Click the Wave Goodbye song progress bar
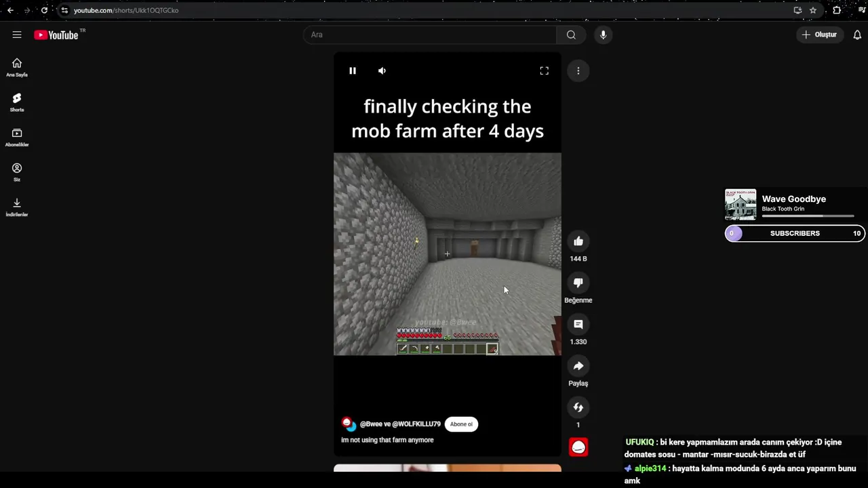868x488 pixels. pos(808,216)
